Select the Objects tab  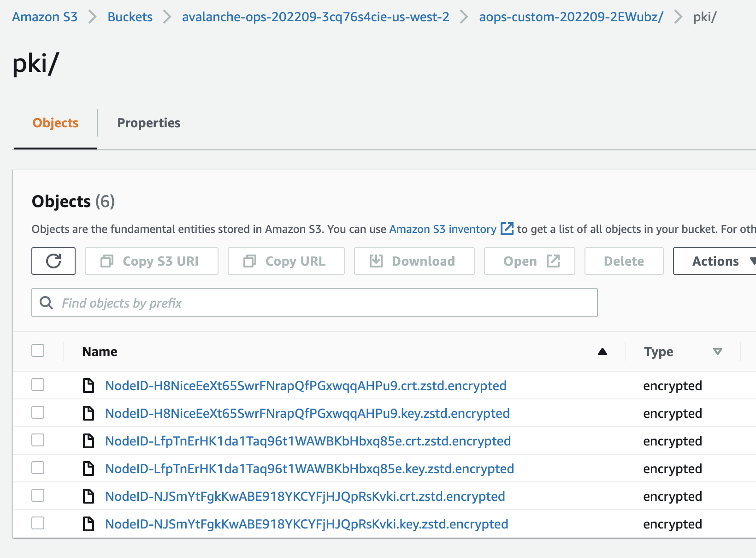pyautogui.click(x=55, y=123)
